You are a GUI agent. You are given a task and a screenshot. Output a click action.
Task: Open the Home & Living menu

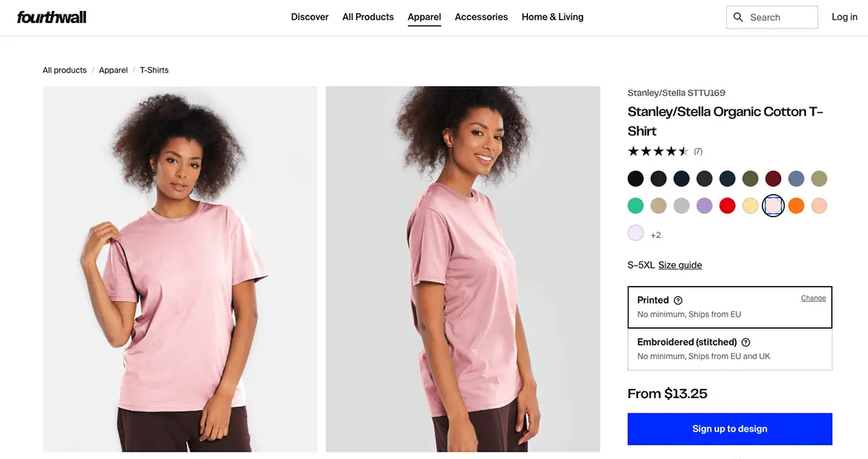tap(552, 17)
